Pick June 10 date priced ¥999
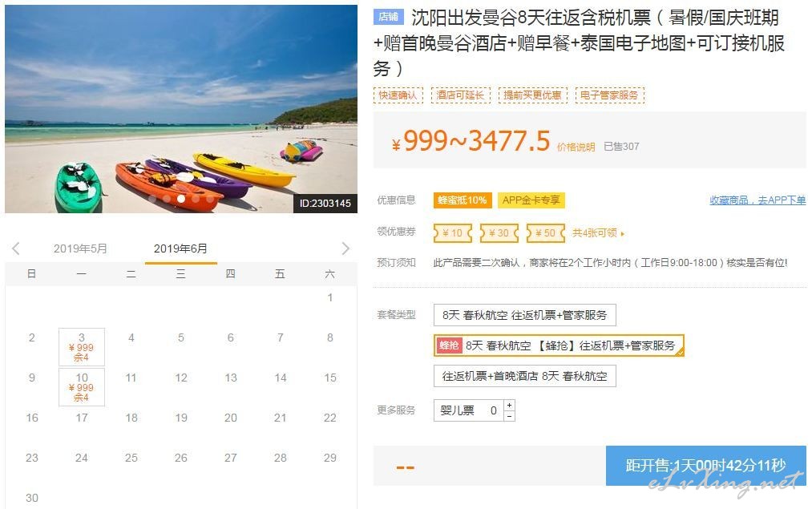 point(82,387)
